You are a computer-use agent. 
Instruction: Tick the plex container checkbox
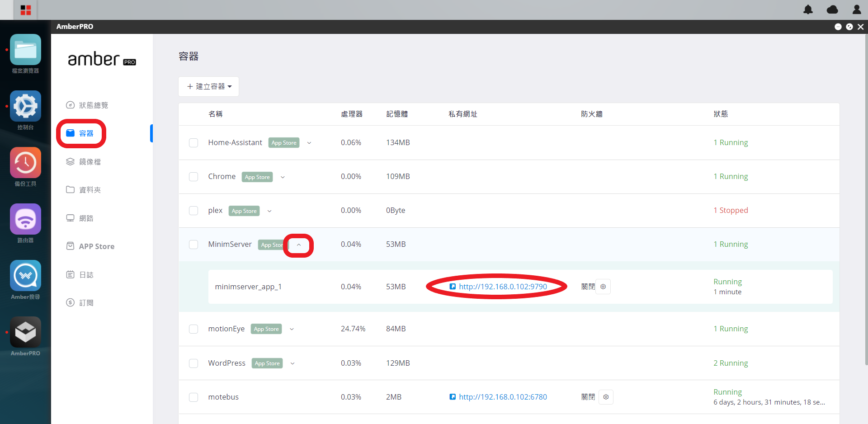point(193,211)
